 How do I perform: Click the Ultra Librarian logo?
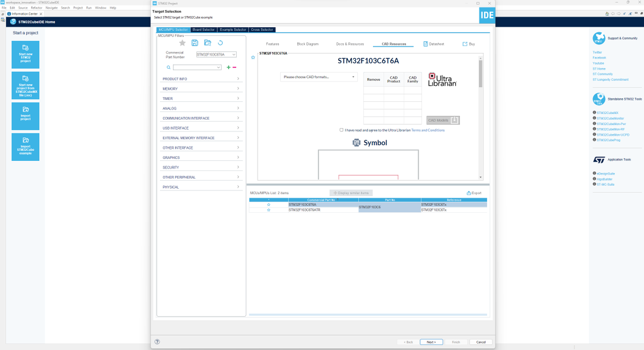point(443,79)
